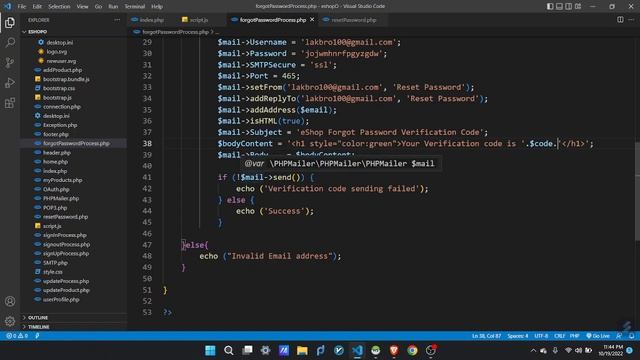Toggle the primary side bar layout icon

pyautogui.click(x=550, y=6)
